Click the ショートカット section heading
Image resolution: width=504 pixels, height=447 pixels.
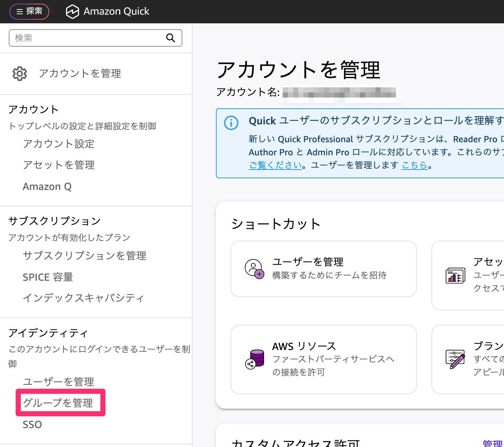(x=276, y=224)
